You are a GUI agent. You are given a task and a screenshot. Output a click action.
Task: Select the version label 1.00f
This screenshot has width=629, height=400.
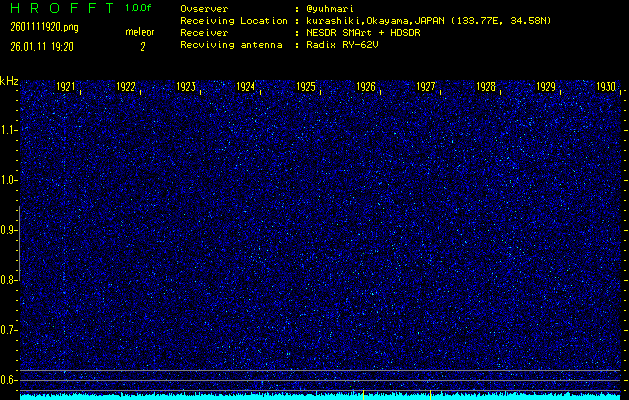pos(138,8)
